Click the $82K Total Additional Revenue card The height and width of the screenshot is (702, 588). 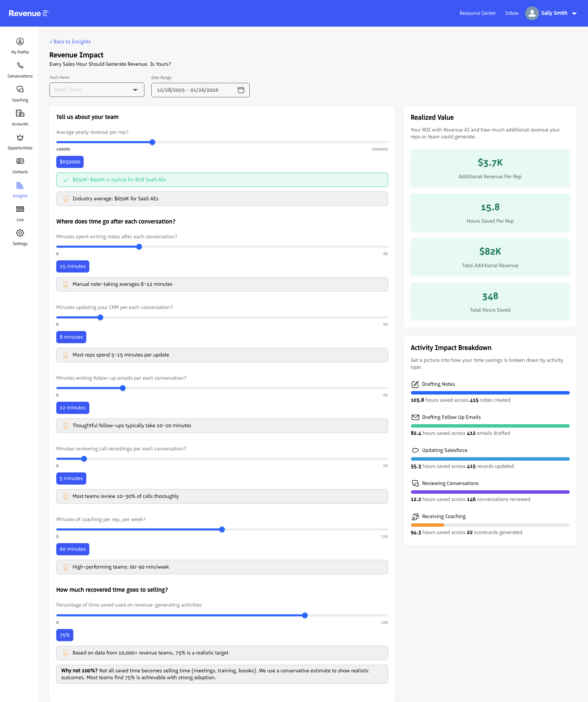tap(490, 257)
